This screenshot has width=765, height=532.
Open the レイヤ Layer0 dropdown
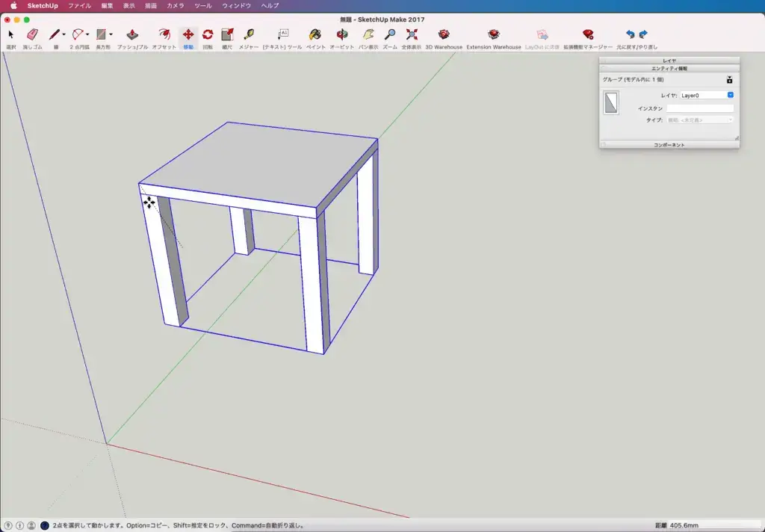[707, 95]
